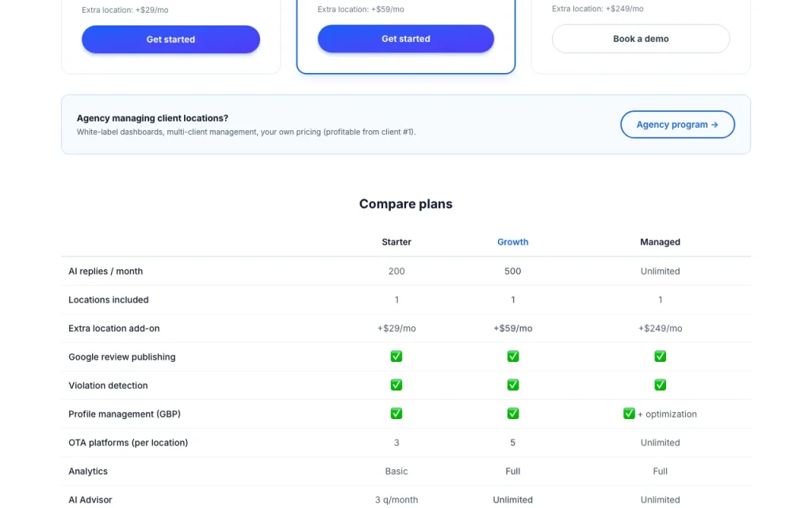Click the 'Agency managing client locations?' heading
The width and height of the screenshot is (812, 508).
click(152, 118)
